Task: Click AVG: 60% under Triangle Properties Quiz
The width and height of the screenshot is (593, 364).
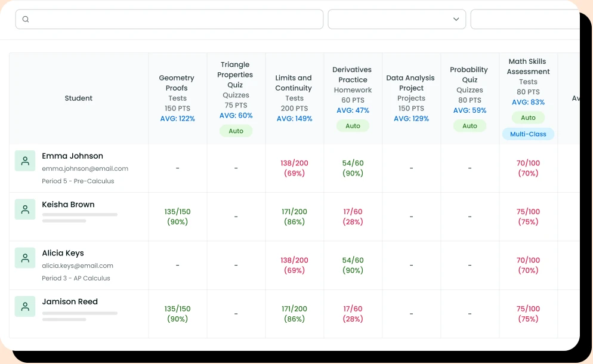Action: click(x=236, y=115)
